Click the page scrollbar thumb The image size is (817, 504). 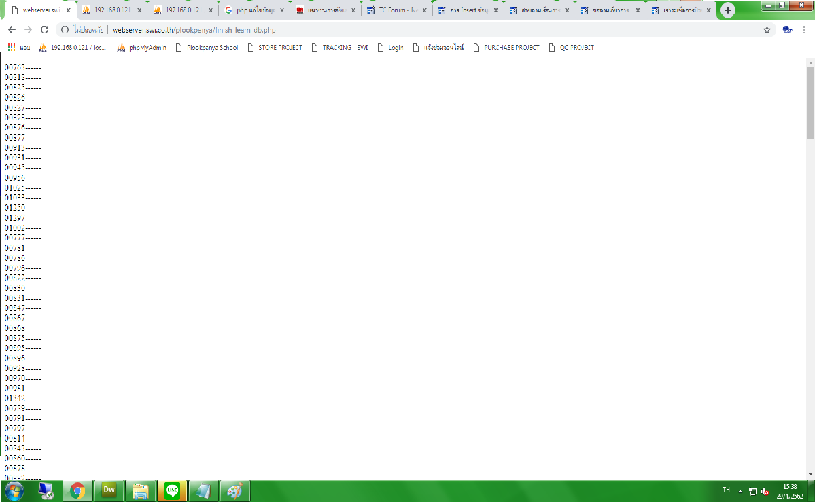click(x=810, y=102)
